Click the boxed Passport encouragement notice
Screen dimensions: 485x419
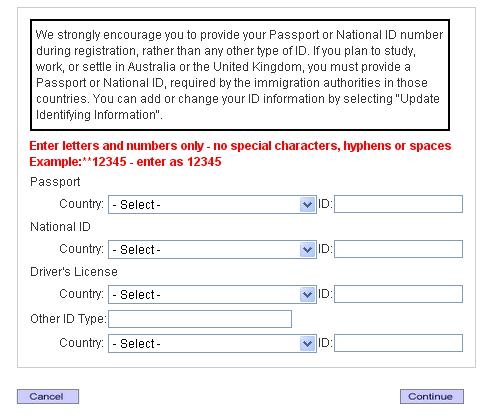tap(240, 75)
